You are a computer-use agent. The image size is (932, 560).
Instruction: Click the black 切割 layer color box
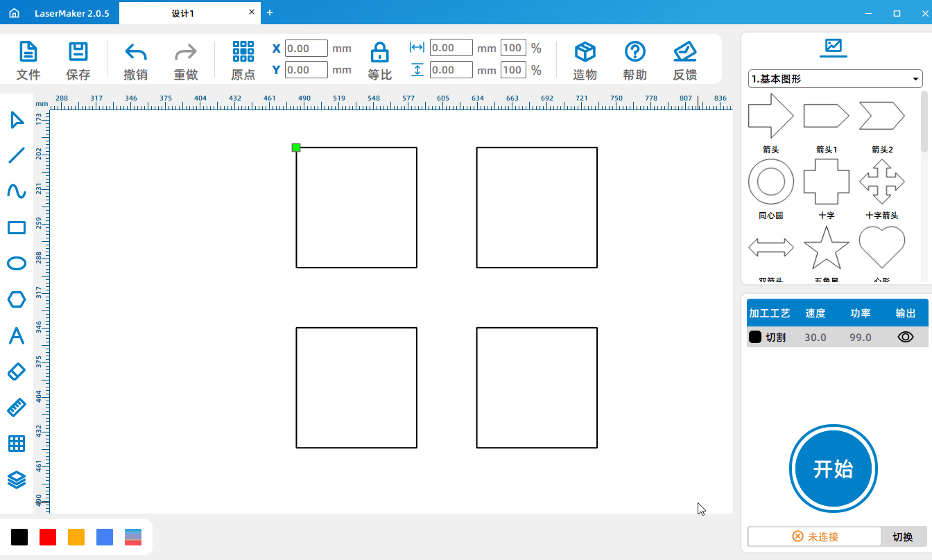tap(755, 337)
